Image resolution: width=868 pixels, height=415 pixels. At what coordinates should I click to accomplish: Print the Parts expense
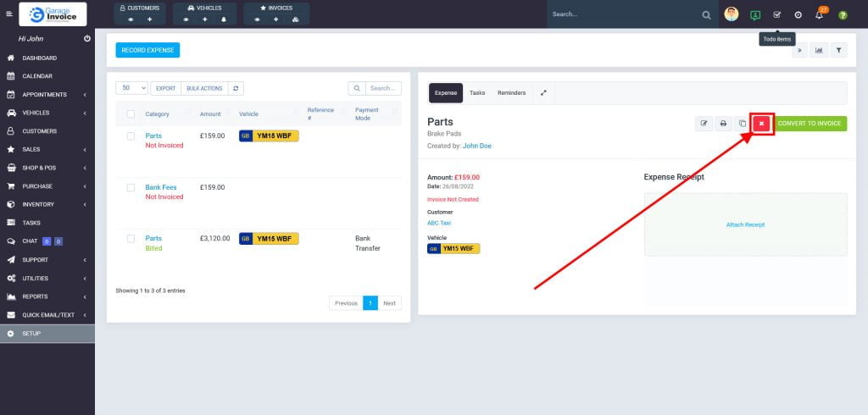[x=723, y=124]
